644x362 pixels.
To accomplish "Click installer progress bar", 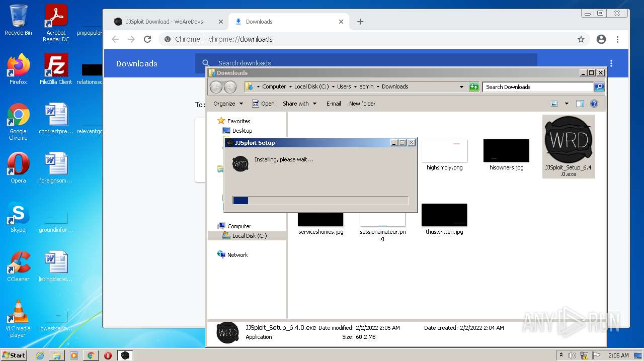I will pos(320,201).
